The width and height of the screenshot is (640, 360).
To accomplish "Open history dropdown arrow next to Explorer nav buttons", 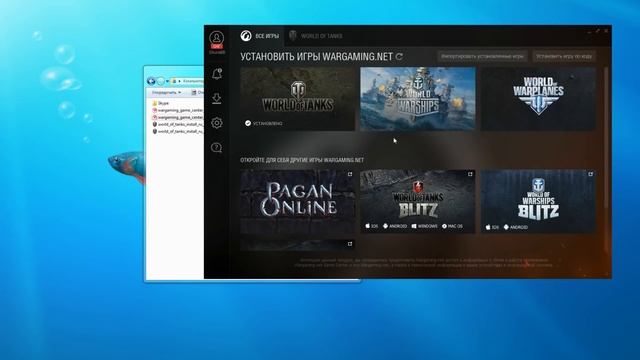I will (167, 81).
